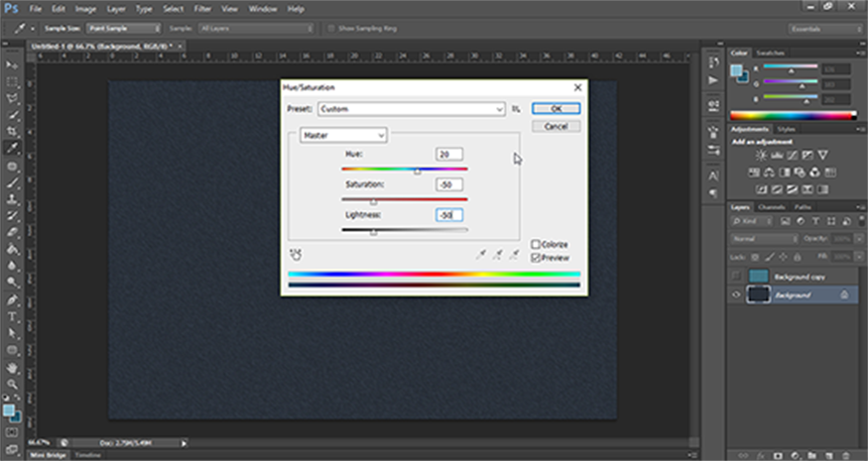Hide the Background layer with eye icon
The image size is (868, 461).
click(735, 294)
